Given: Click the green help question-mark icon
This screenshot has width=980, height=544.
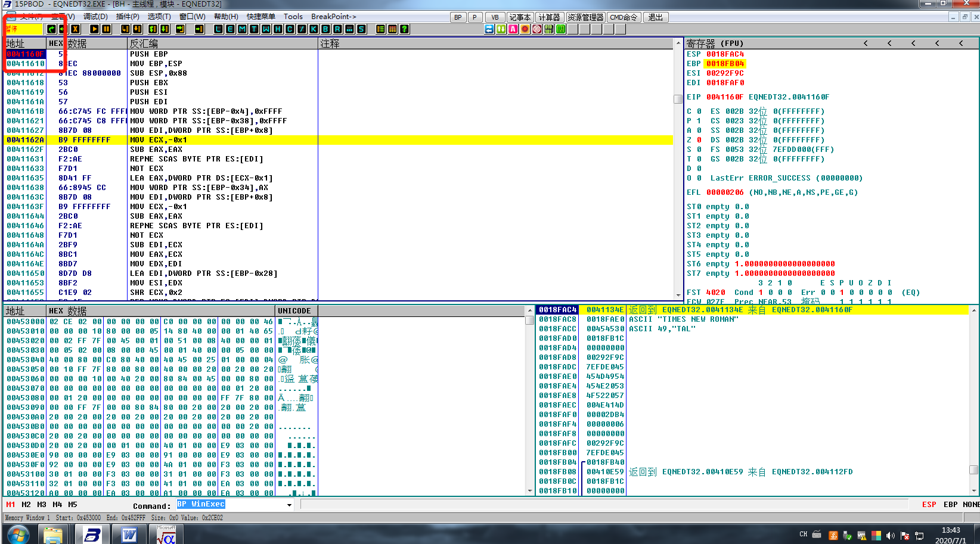Looking at the screenshot, I should [x=404, y=29].
